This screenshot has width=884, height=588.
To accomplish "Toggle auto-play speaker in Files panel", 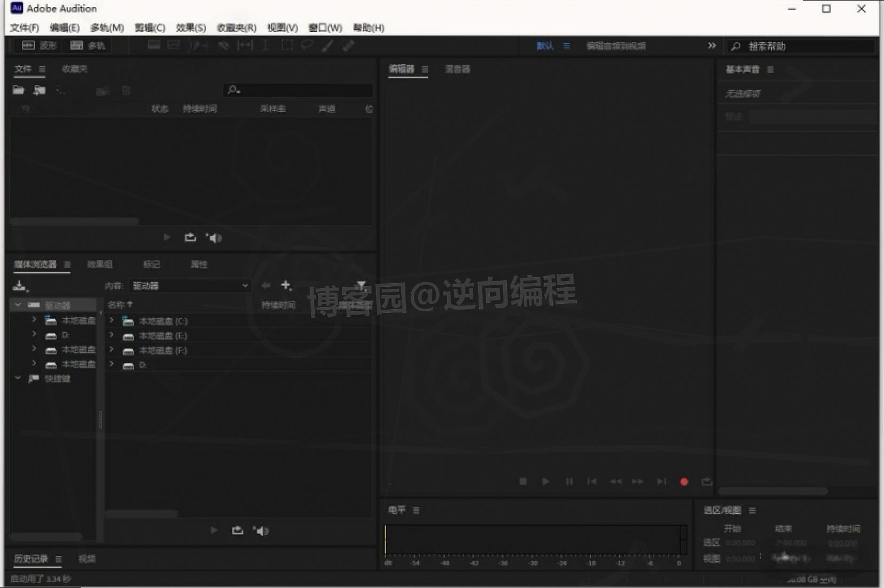I will [215, 237].
